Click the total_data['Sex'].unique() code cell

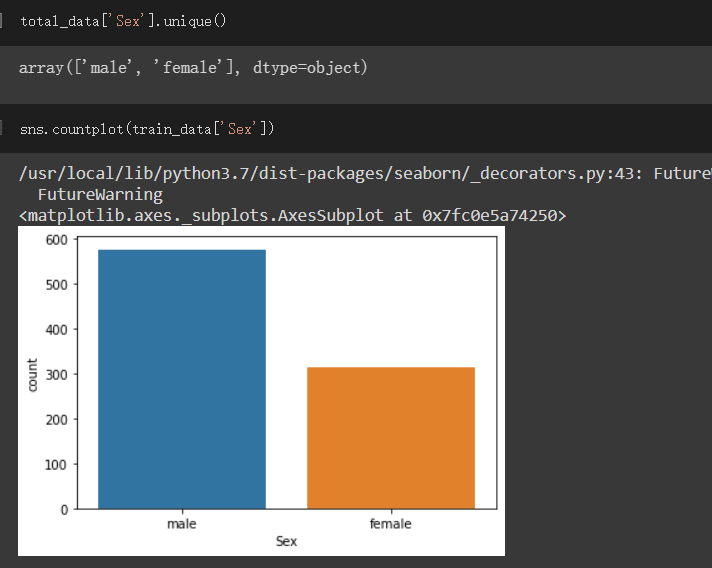[356, 21]
